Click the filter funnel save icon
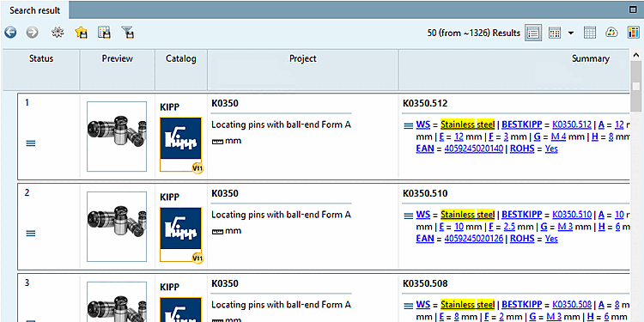Screen dimensions: 644x322 [x=128, y=33]
